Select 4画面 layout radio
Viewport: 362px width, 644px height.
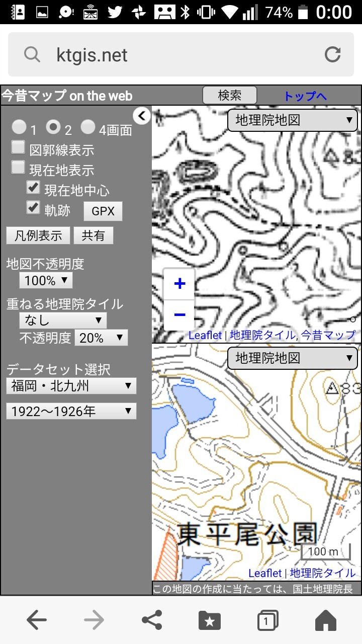tap(87, 127)
